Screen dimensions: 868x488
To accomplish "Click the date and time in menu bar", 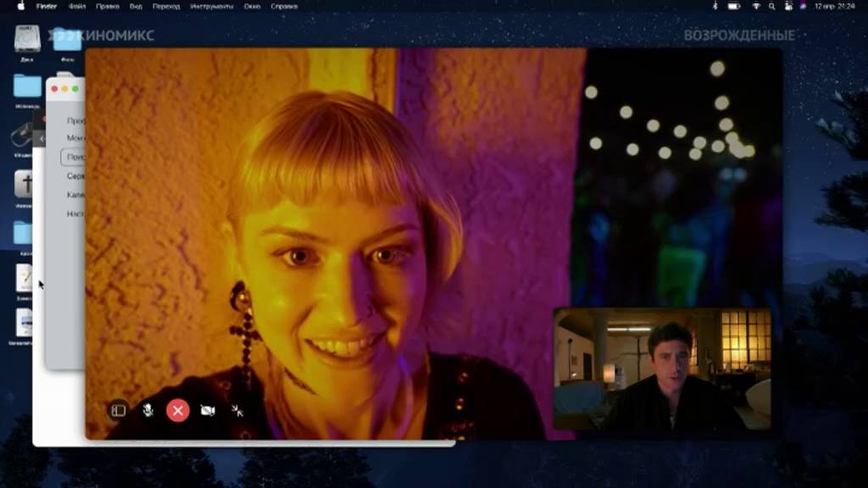I will click(x=834, y=6).
